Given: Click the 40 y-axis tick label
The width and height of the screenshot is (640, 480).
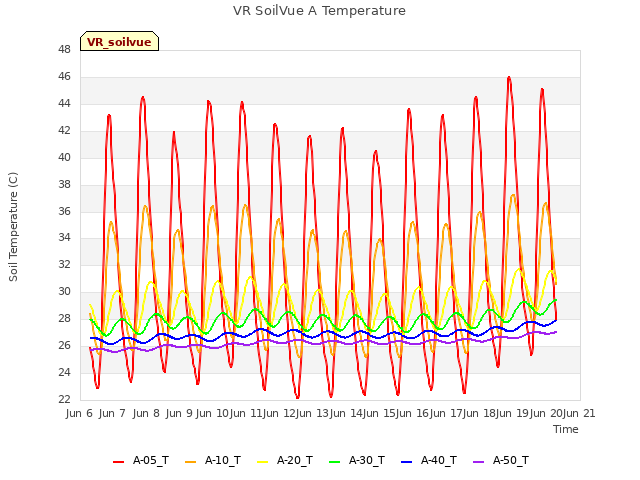Looking at the screenshot, I should (x=64, y=158).
